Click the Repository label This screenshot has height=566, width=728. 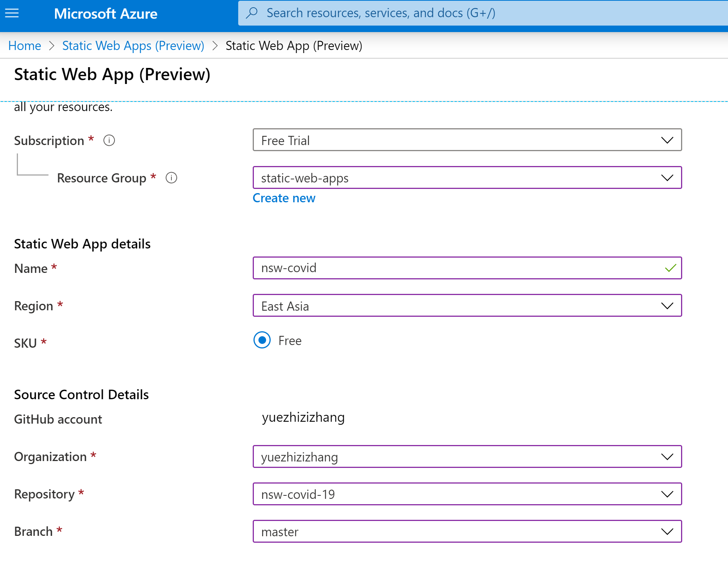point(44,494)
